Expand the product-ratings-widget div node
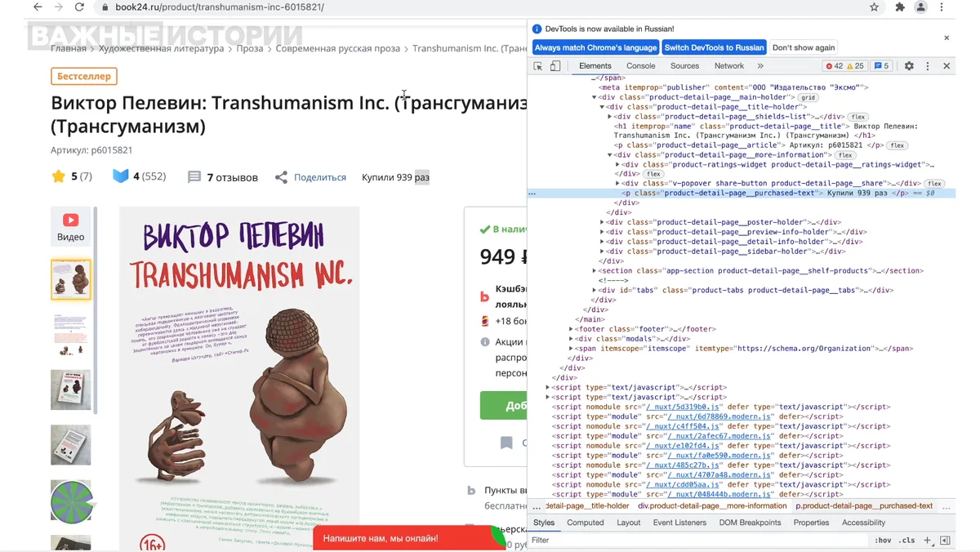 click(x=618, y=164)
